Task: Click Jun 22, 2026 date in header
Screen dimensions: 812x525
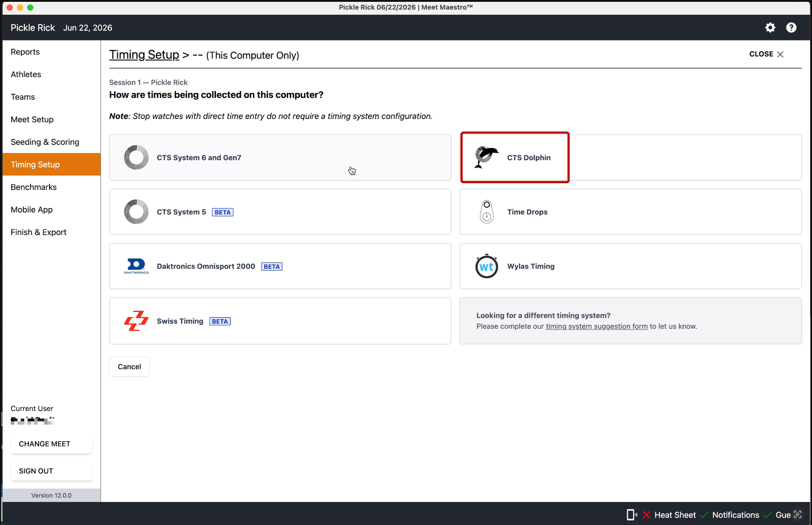Action: pyautogui.click(x=88, y=28)
